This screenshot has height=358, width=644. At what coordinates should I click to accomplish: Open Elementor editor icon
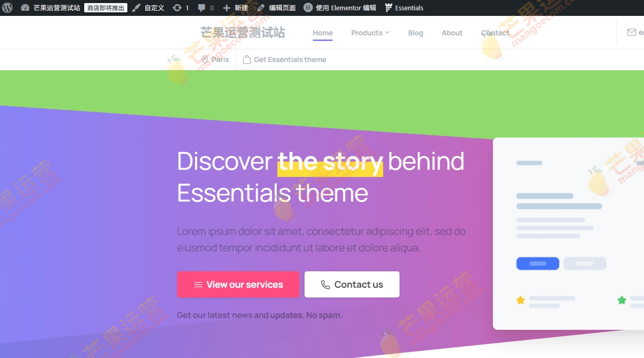(x=308, y=8)
